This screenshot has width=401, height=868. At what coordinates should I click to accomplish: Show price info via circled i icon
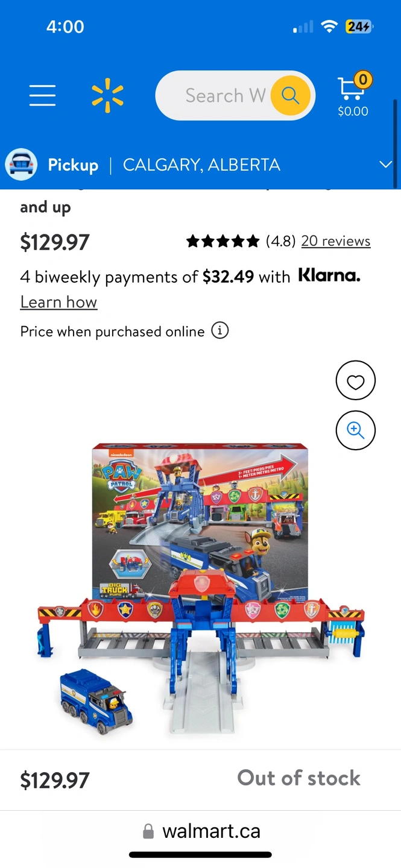(220, 331)
